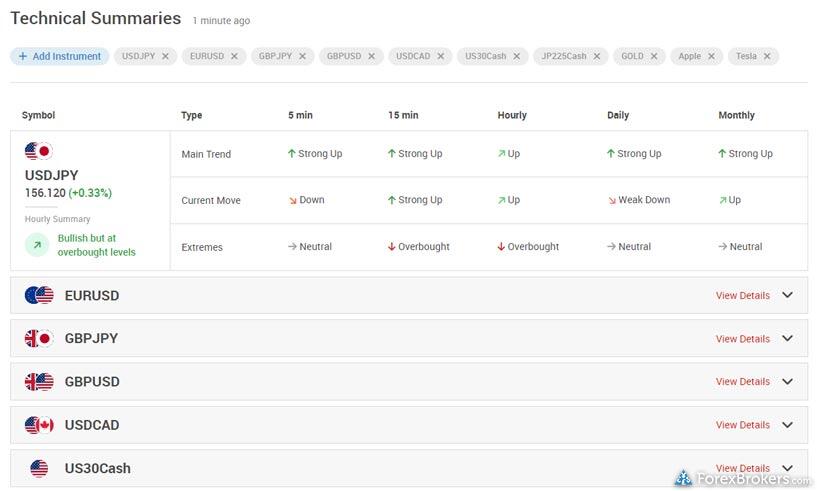817x491 pixels.
Task: Select the Hourly column header
Action: (511, 115)
